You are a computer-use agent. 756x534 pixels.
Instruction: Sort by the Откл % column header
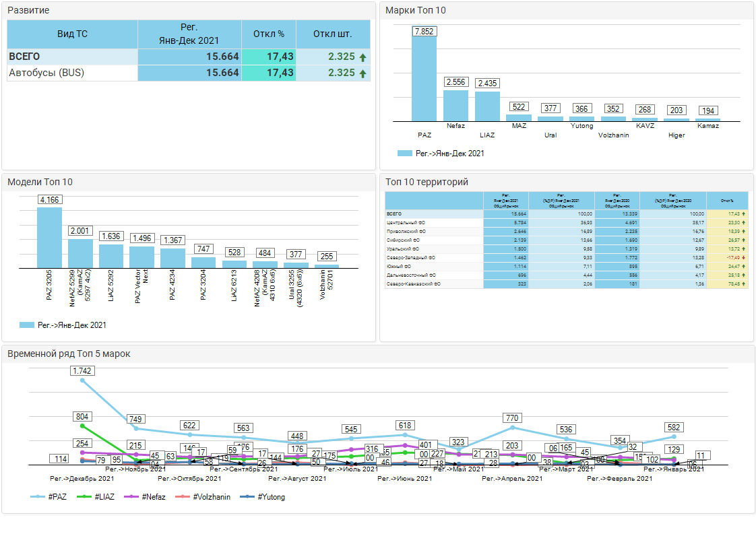[269, 34]
